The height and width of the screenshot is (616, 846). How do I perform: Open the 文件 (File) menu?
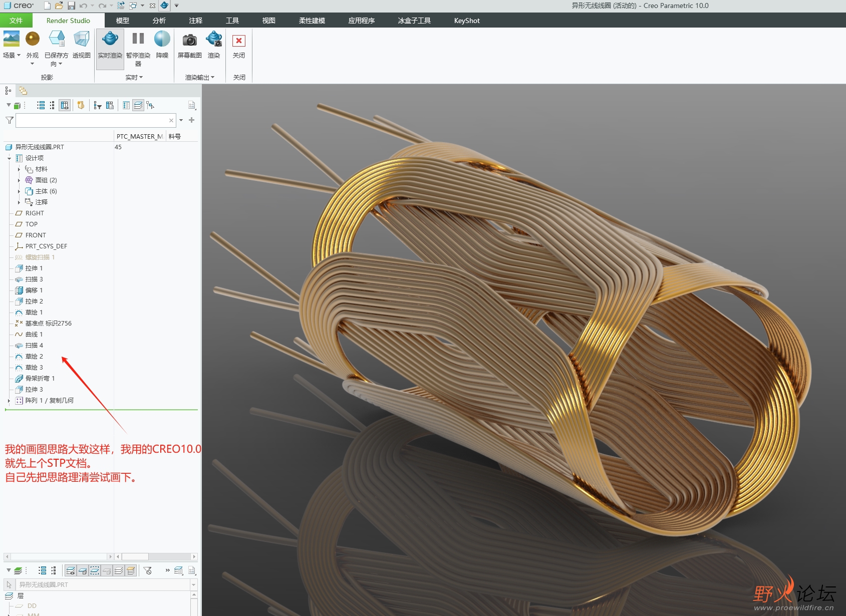(x=16, y=21)
